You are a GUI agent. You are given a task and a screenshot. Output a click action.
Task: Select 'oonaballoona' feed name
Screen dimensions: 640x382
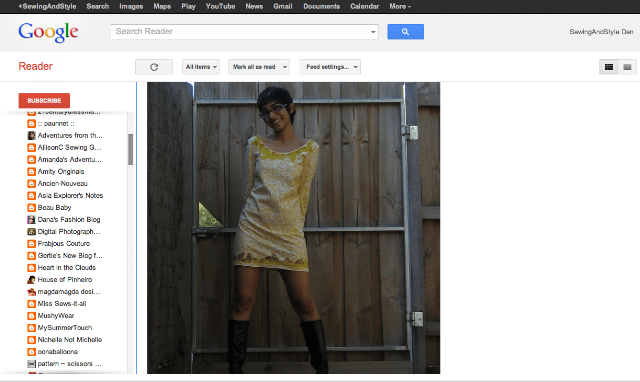(x=58, y=352)
